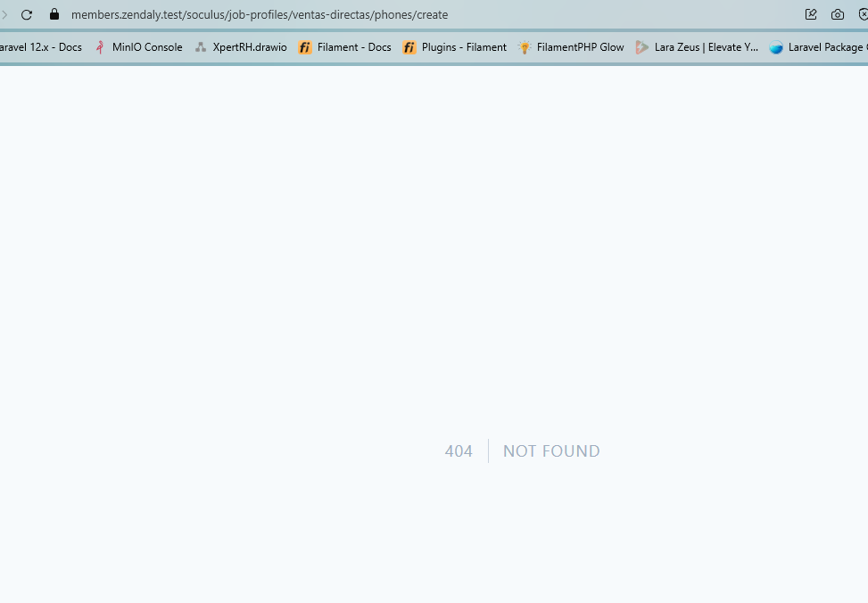Reload the page with the refresh icon
Image resolution: width=868 pixels, height=603 pixels.
tap(27, 15)
